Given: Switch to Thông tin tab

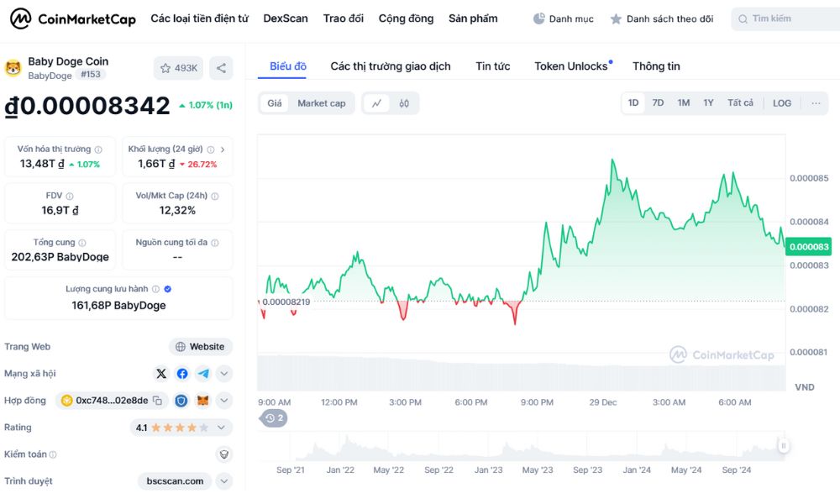Looking at the screenshot, I should tap(656, 66).
